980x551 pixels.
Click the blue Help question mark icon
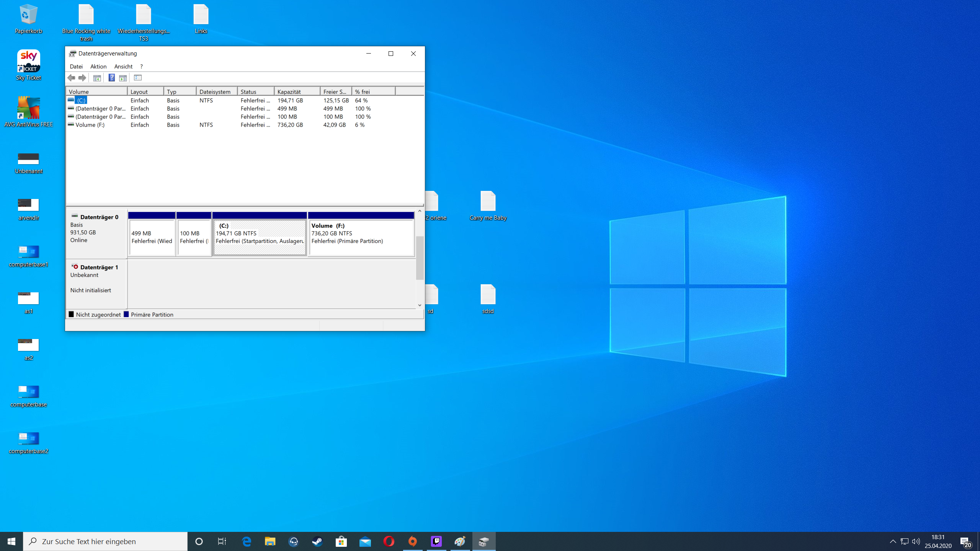coord(111,78)
